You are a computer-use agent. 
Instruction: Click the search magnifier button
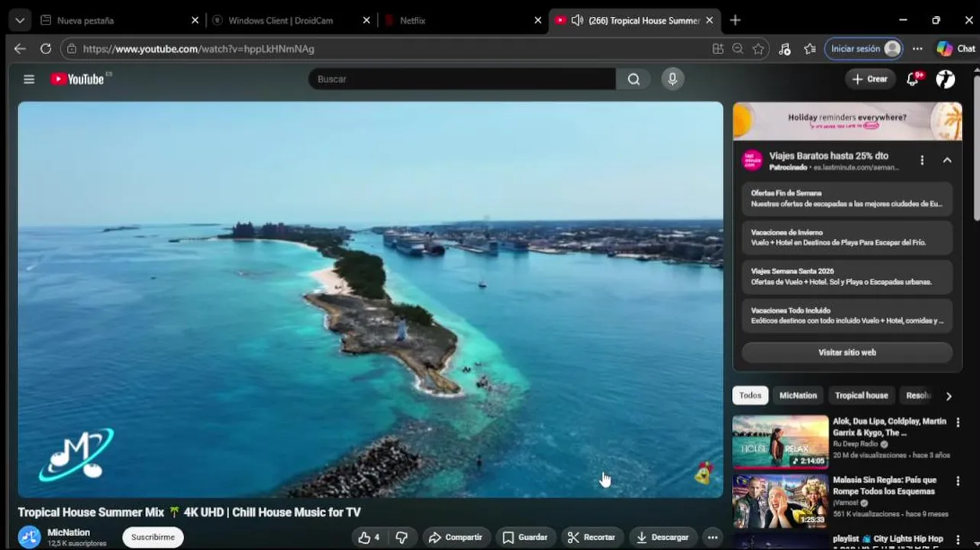click(x=633, y=79)
